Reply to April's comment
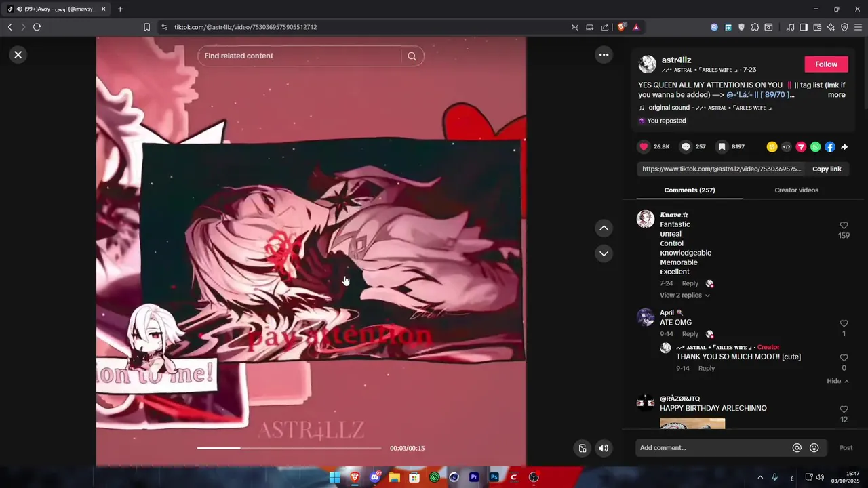The width and height of the screenshot is (868, 488). point(690,334)
